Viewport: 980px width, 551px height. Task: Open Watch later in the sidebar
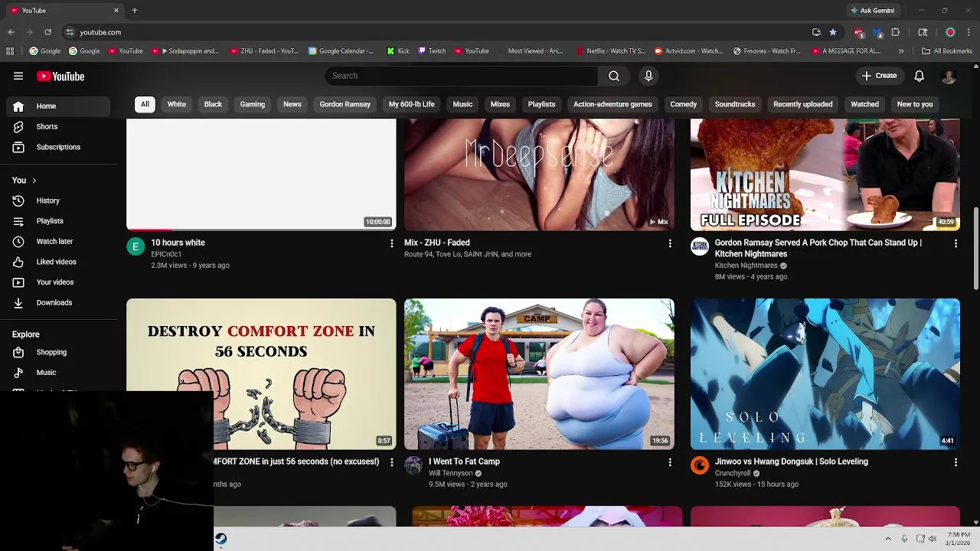tap(55, 241)
